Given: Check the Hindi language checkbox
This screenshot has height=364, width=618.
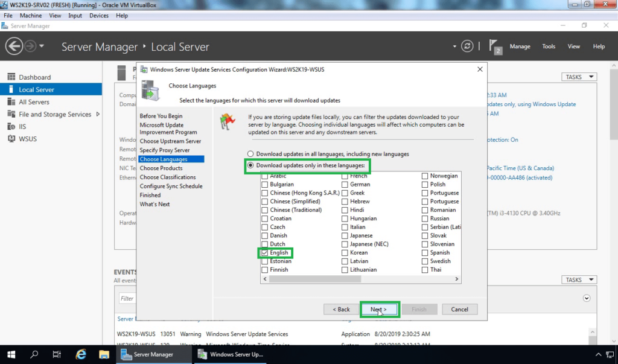Looking at the screenshot, I should tap(345, 210).
